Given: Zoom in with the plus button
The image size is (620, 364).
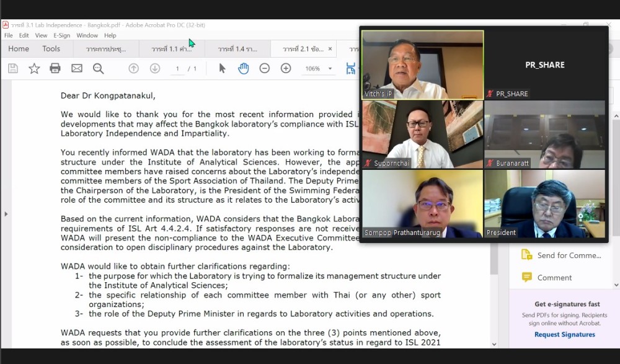Looking at the screenshot, I should tap(286, 68).
